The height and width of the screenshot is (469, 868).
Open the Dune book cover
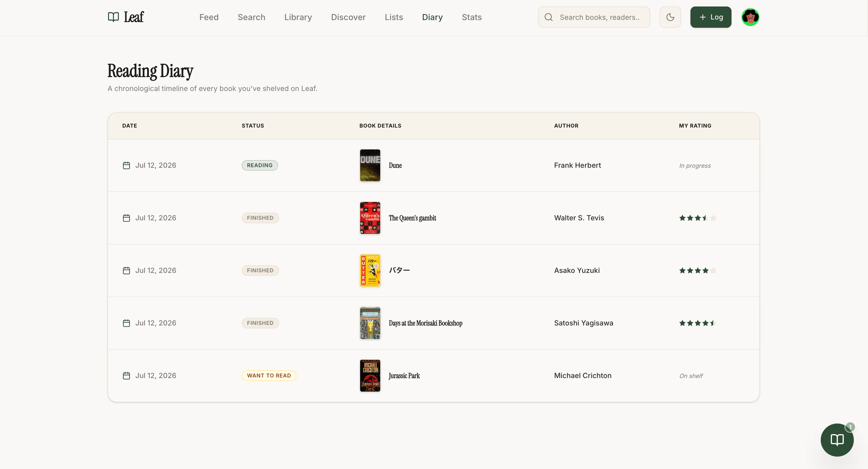click(370, 165)
